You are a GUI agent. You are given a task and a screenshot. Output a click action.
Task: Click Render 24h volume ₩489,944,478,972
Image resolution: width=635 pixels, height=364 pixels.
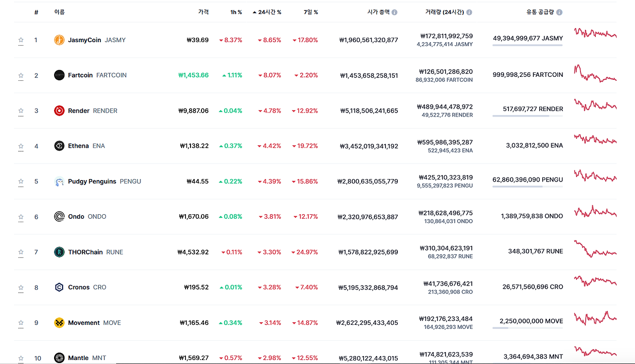click(x=445, y=107)
